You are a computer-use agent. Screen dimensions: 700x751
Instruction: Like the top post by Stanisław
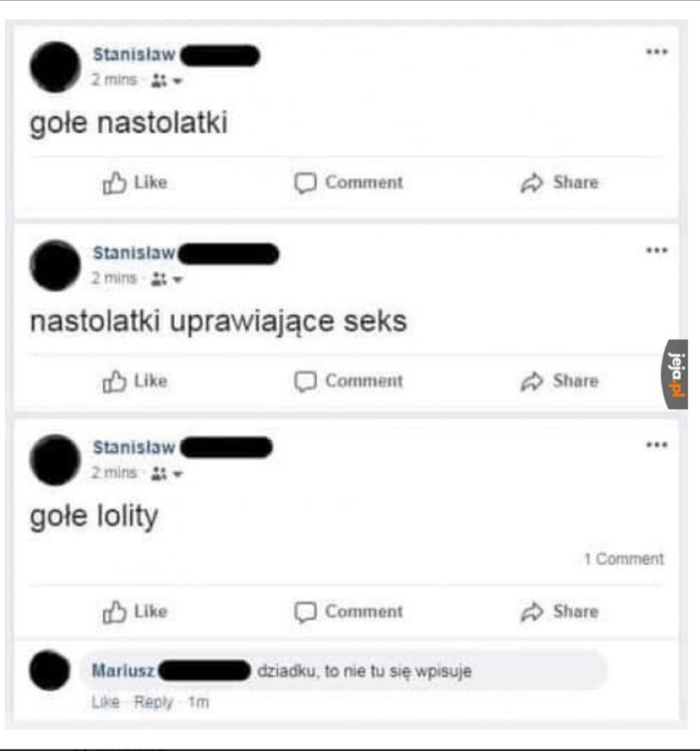tap(135, 182)
